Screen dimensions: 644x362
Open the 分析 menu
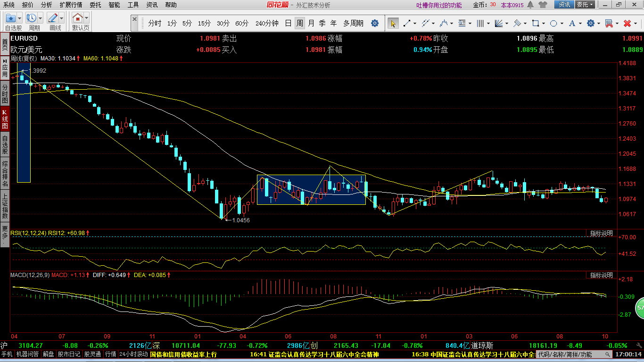[x=46, y=5]
